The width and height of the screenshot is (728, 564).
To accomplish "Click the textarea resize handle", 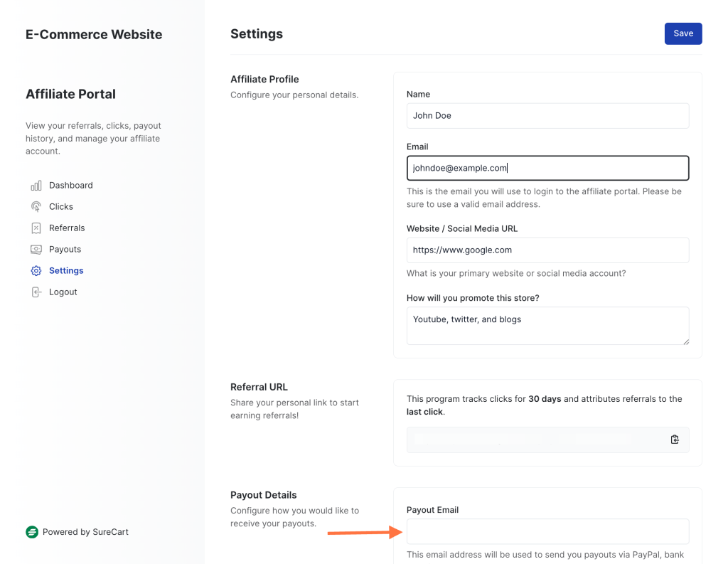I will (x=685, y=342).
